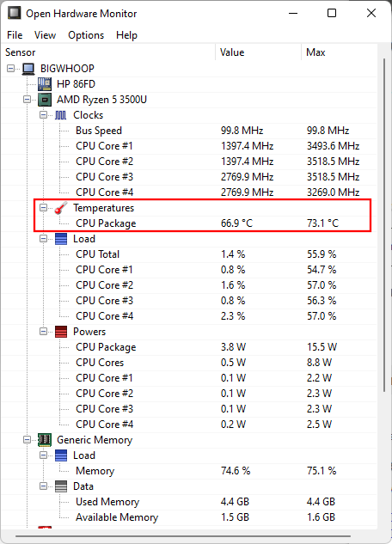Select CPU Core #1 under Load
The width and height of the screenshot is (392, 544).
[189, 270]
